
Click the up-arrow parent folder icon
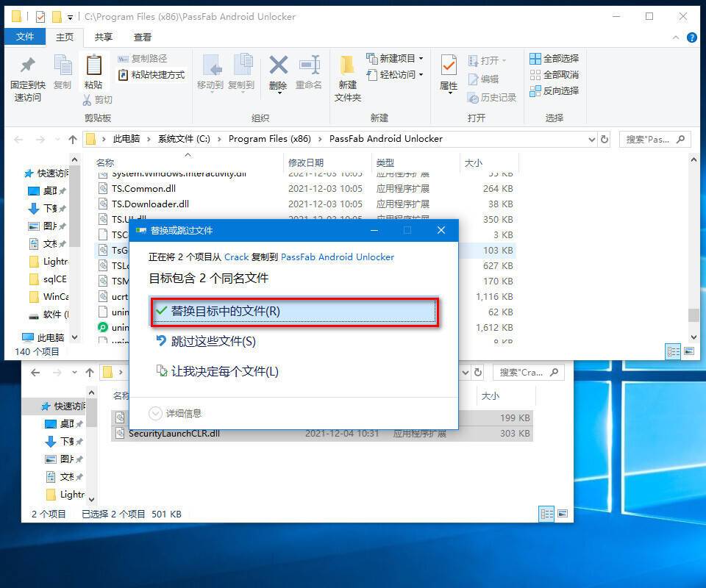73,139
